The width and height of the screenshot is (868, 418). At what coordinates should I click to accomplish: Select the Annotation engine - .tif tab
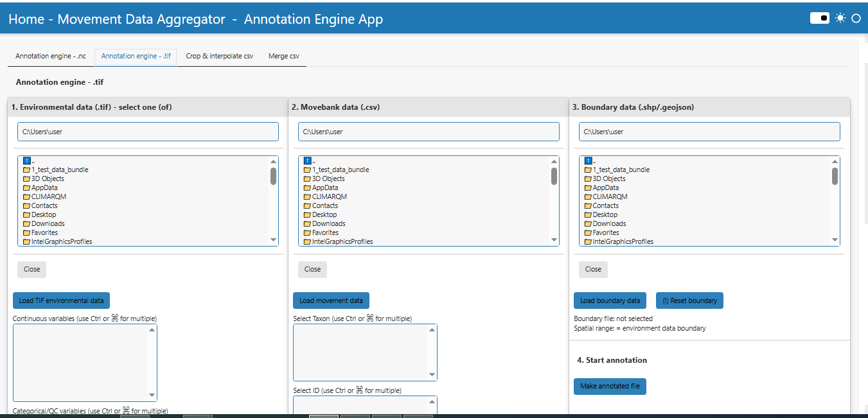[136, 56]
